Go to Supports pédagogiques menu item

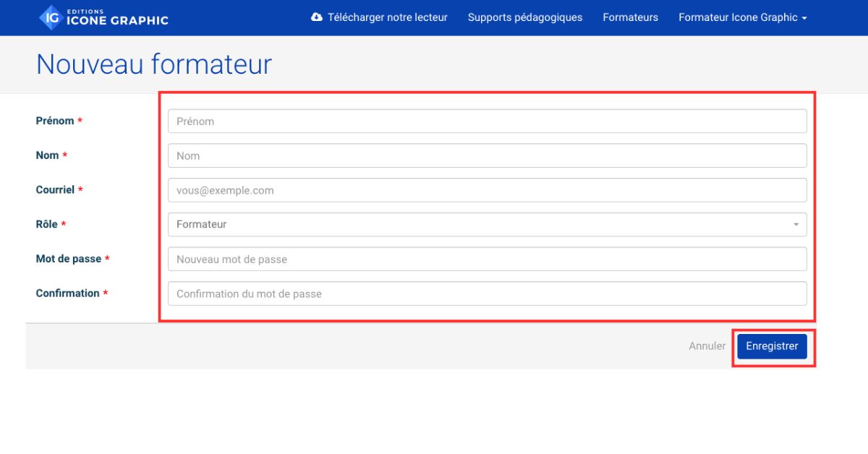[x=524, y=17]
